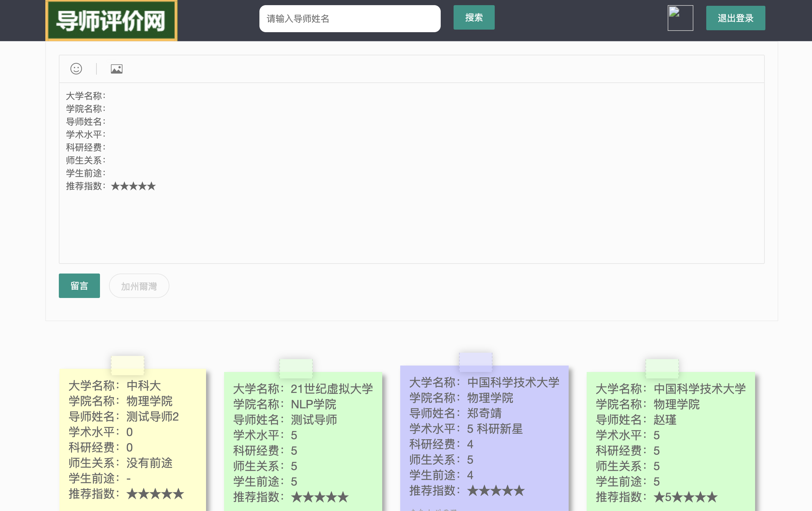Screen dimensions: 812x511
Task: Click the insert image icon
Action: (116, 69)
